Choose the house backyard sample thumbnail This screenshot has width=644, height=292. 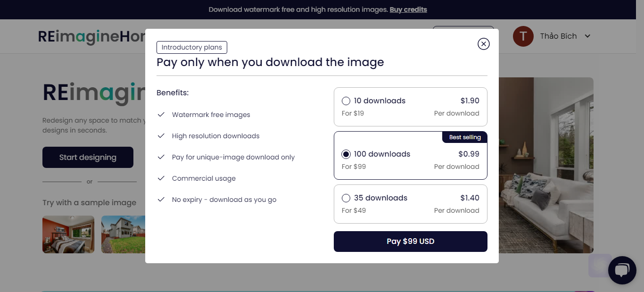click(123, 234)
